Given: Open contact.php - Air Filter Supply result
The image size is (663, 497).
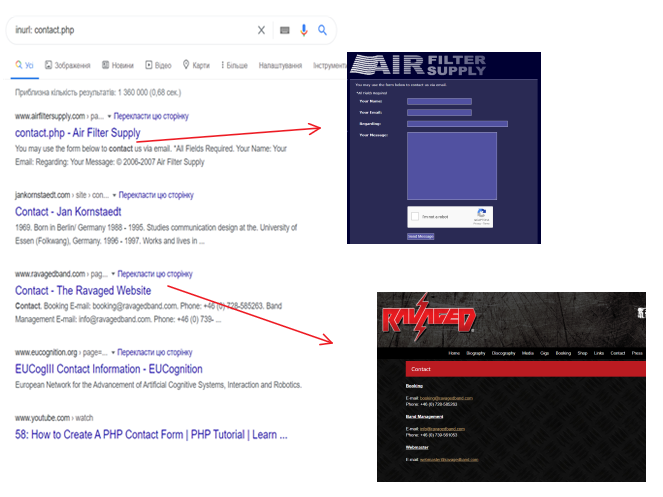Looking at the screenshot, I should [x=77, y=133].
